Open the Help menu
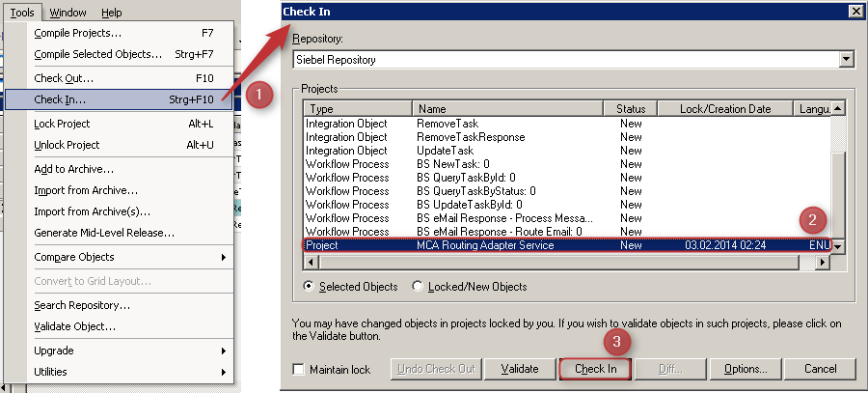 coord(111,13)
